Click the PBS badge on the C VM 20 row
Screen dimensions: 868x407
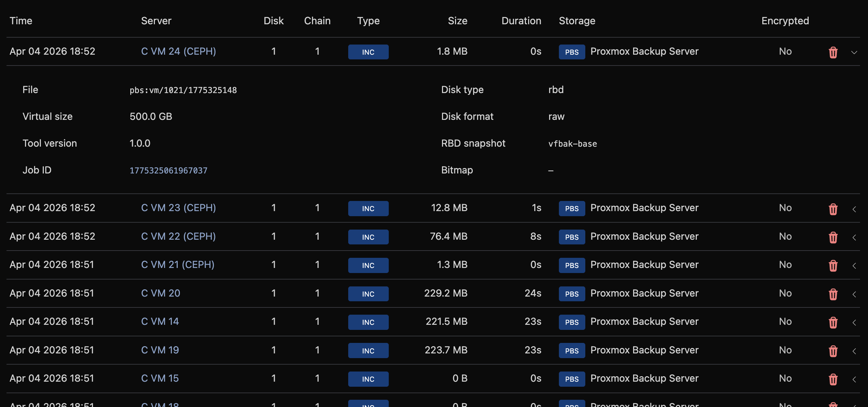click(572, 294)
